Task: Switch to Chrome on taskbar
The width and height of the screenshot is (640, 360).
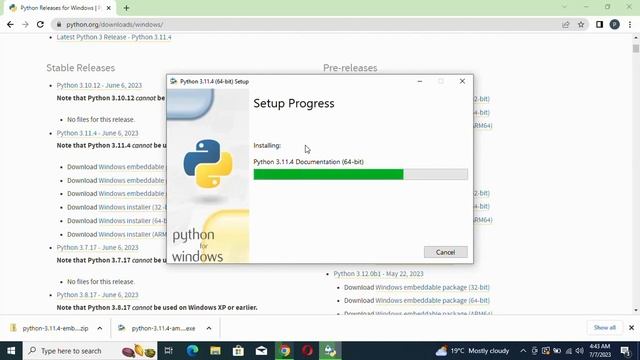Action: (284, 351)
